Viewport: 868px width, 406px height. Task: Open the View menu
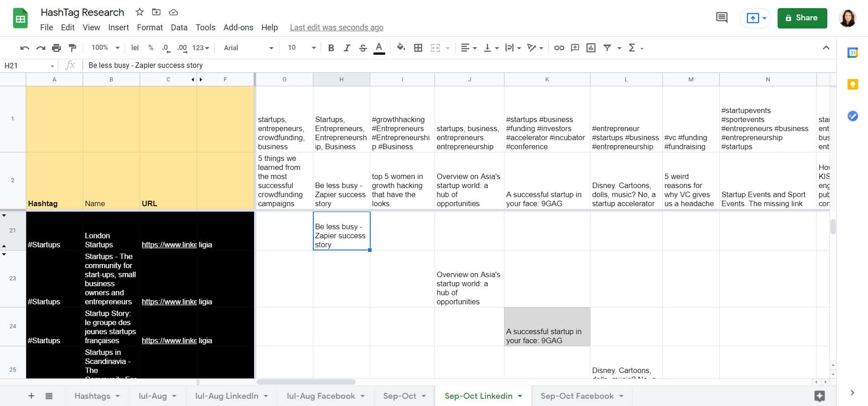click(91, 28)
